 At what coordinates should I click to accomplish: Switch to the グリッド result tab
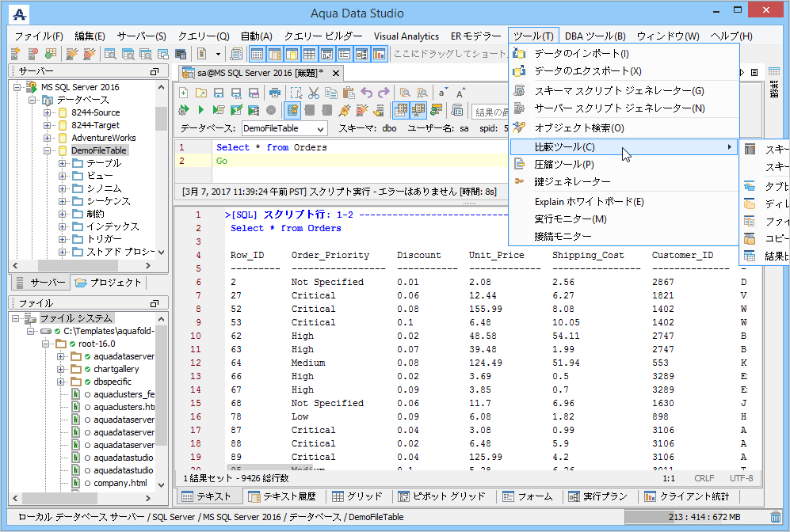pos(350,496)
